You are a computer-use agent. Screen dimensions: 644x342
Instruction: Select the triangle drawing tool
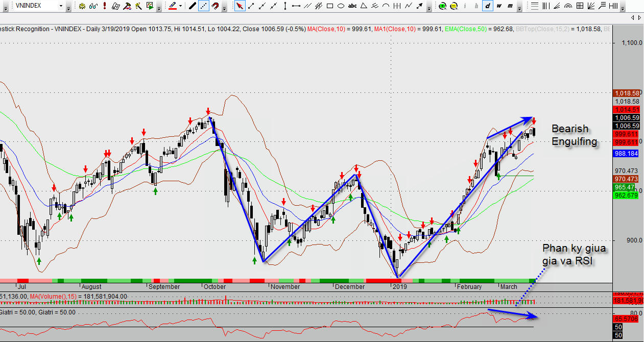(364, 6)
